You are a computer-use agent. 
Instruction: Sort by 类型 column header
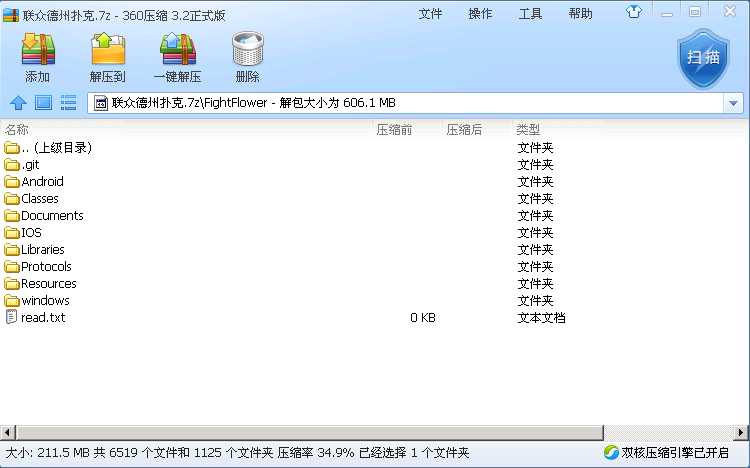click(x=528, y=130)
